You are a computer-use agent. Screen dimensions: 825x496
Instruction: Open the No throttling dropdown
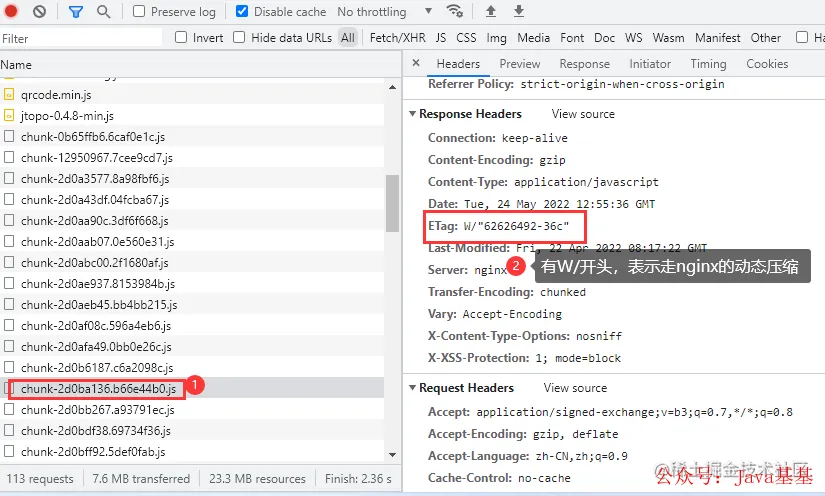[x=384, y=12]
